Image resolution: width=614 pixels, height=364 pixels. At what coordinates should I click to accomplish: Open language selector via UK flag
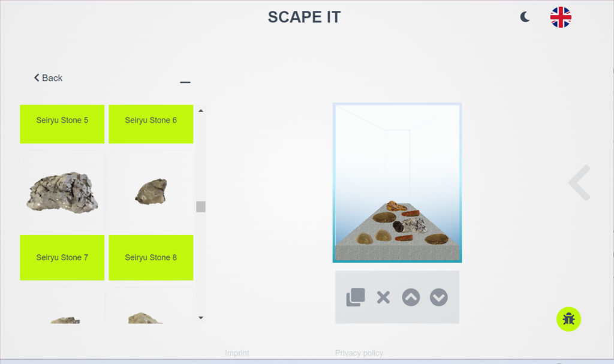(561, 17)
